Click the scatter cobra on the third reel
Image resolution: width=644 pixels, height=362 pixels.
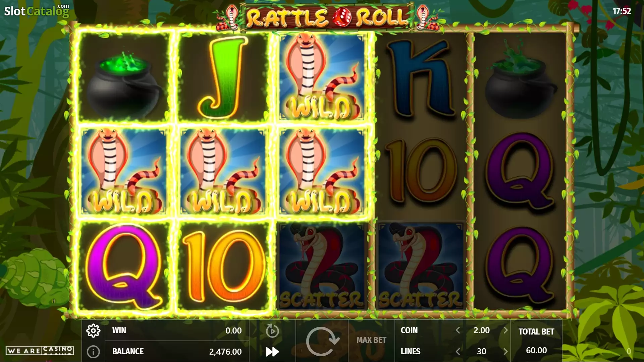coord(321,266)
